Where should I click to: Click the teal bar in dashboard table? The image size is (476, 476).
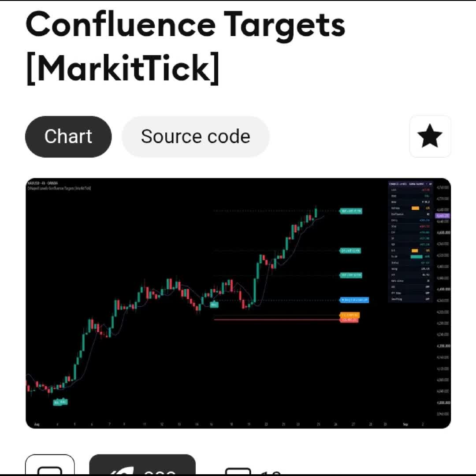point(416,257)
